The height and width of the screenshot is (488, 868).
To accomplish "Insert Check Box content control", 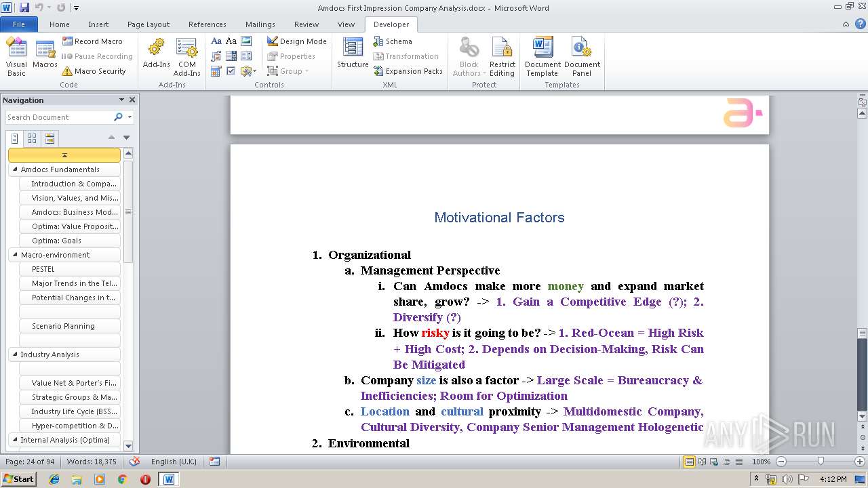I will [231, 71].
